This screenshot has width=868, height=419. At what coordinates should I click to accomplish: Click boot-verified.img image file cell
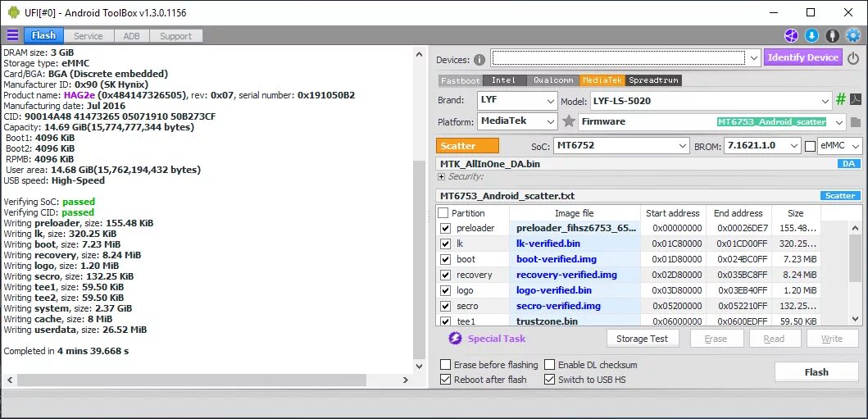click(575, 259)
